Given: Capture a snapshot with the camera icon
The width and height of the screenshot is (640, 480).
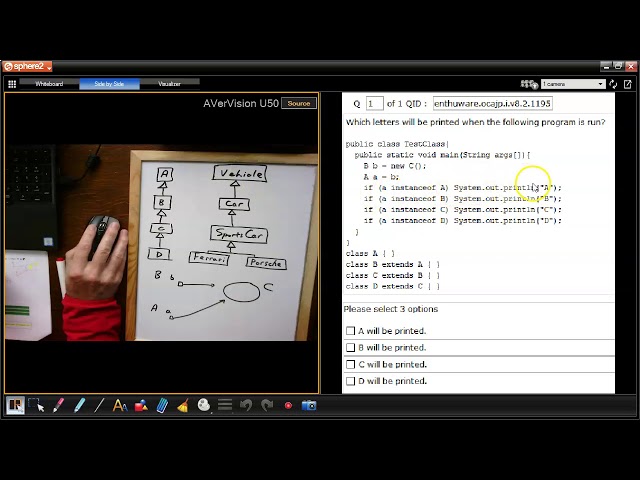Looking at the screenshot, I should [309, 405].
